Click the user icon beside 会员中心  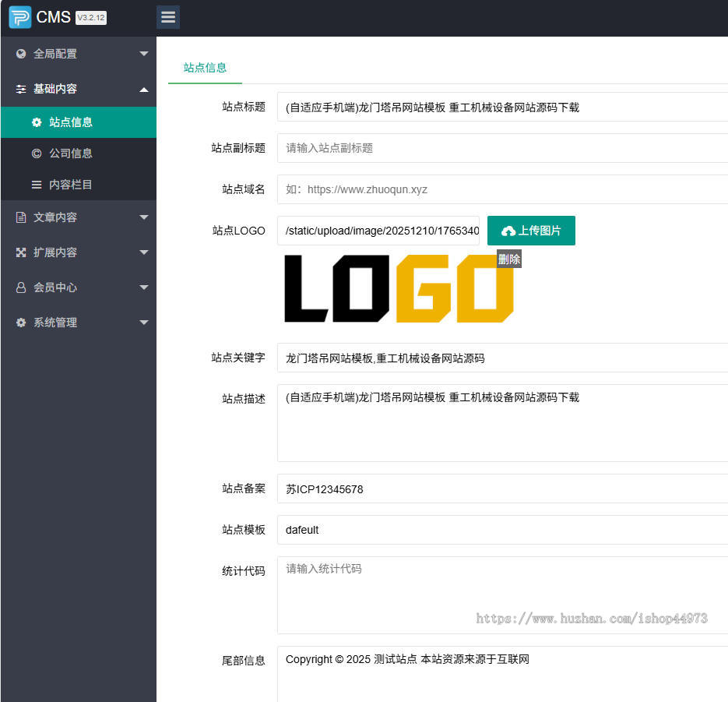pyautogui.click(x=21, y=288)
